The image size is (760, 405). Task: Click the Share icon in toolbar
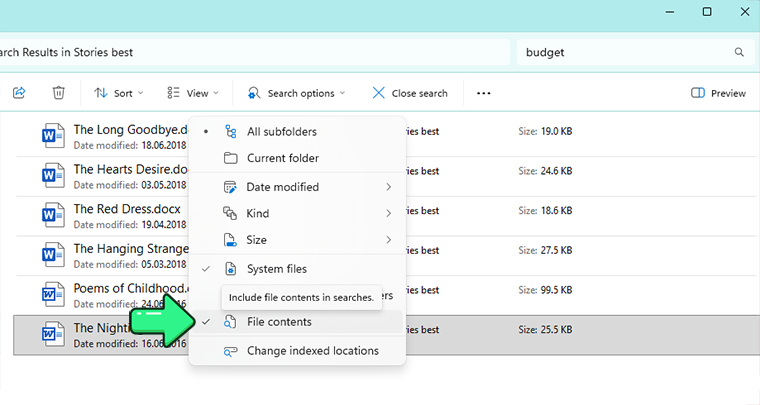pyautogui.click(x=19, y=92)
